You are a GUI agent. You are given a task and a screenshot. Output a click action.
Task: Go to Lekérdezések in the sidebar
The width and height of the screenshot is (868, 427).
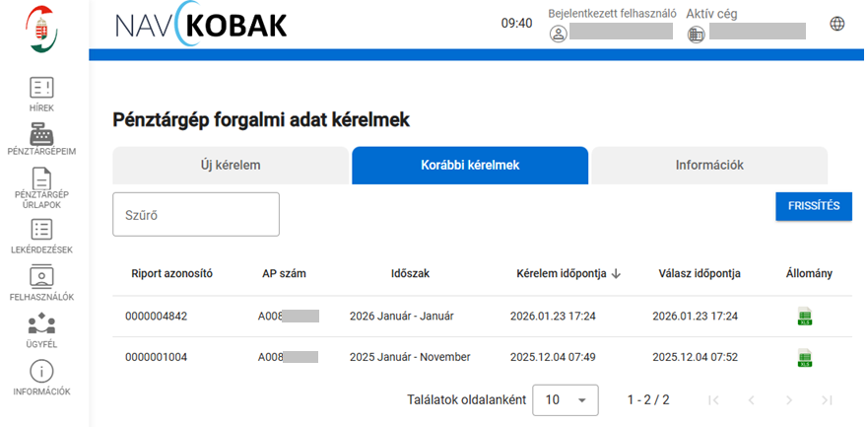(x=41, y=230)
